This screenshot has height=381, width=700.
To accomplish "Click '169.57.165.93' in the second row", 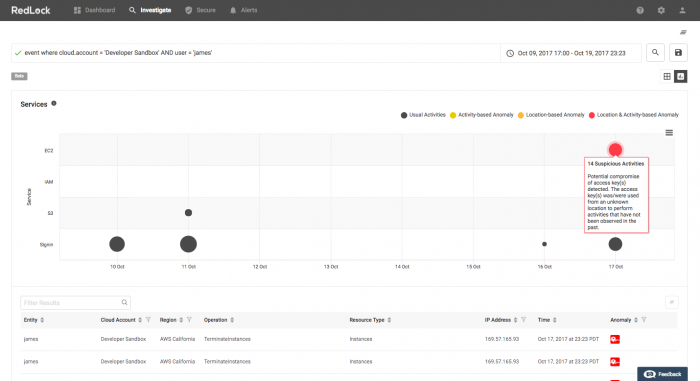I will pyautogui.click(x=502, y=362).
